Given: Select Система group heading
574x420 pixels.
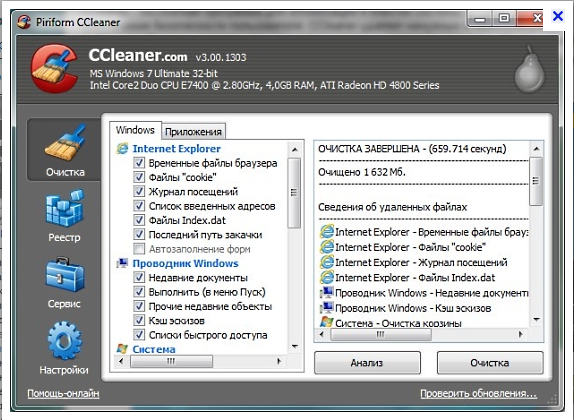Looking at the screenshot, I should 154,349.
